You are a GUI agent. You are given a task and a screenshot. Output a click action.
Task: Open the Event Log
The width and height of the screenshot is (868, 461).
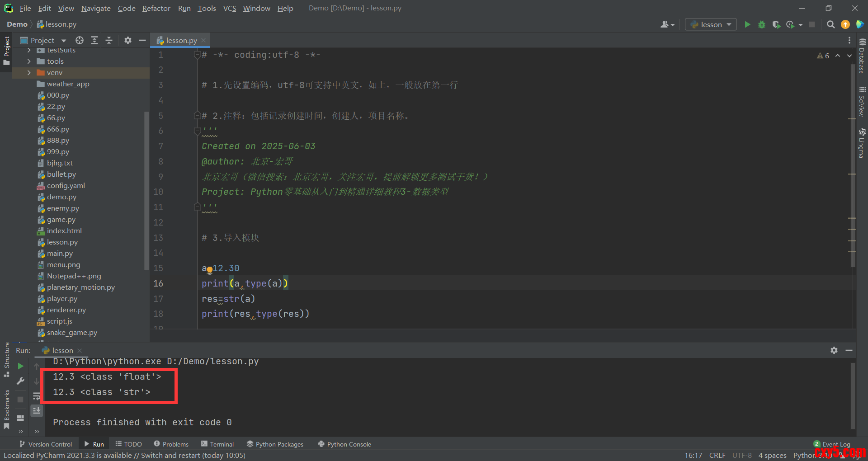tap(832, 444)
